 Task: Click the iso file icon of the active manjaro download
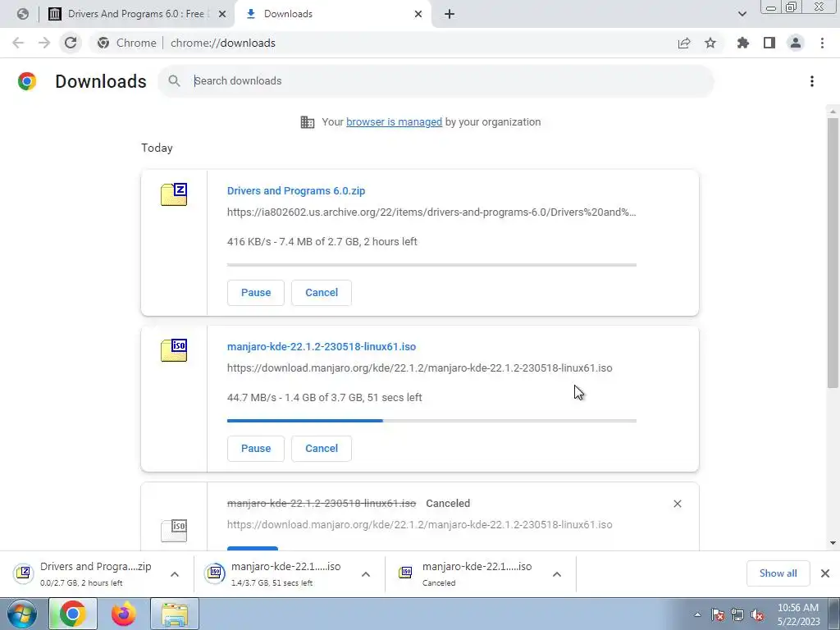pos(174,349)
